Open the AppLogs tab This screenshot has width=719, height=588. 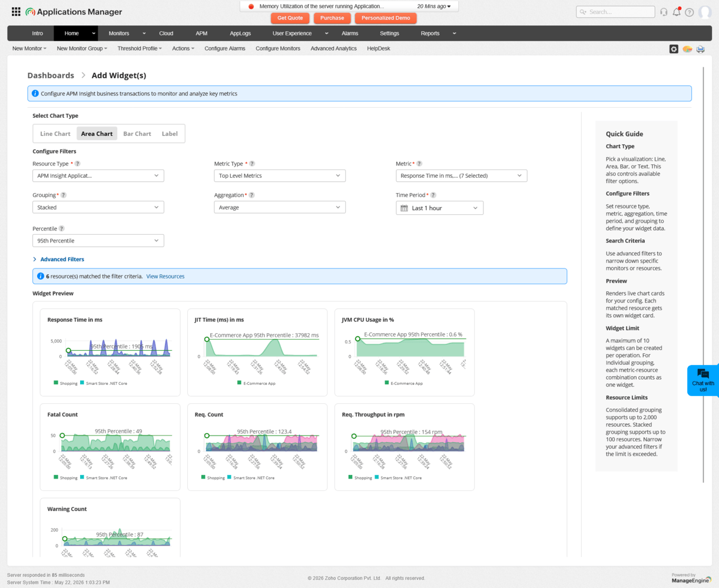point(240,34)
